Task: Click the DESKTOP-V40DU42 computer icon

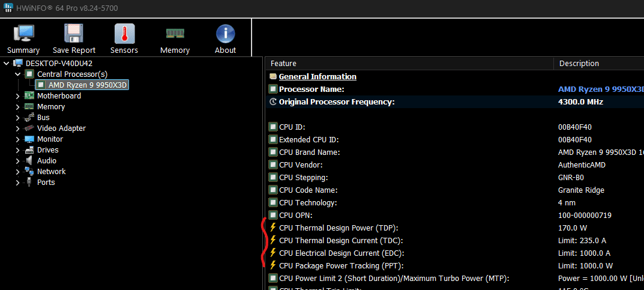Action: coord(18,63)
